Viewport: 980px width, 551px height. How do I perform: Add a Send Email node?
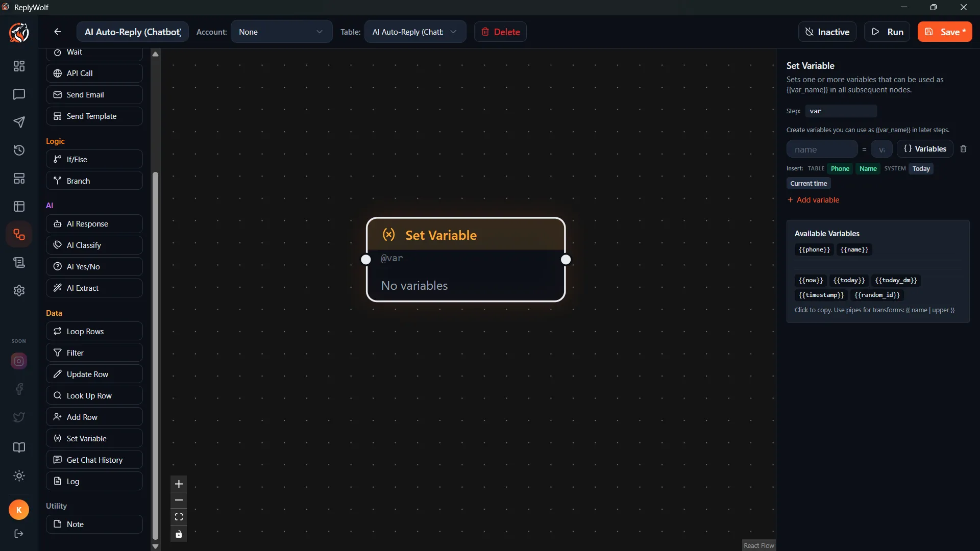pyautogui.click(x=94, y=95)
